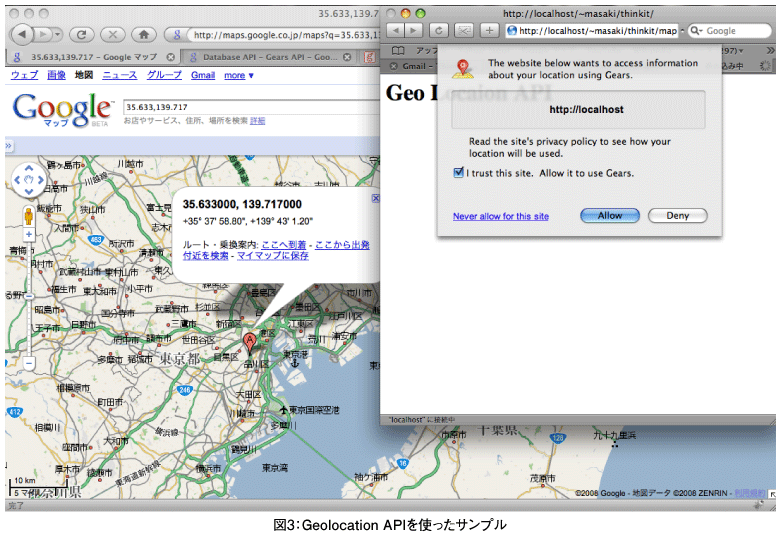Click Firefox forward button in maps window
Image resolution: width=780 pixels, height=535 pixels.
click(44, 34)
